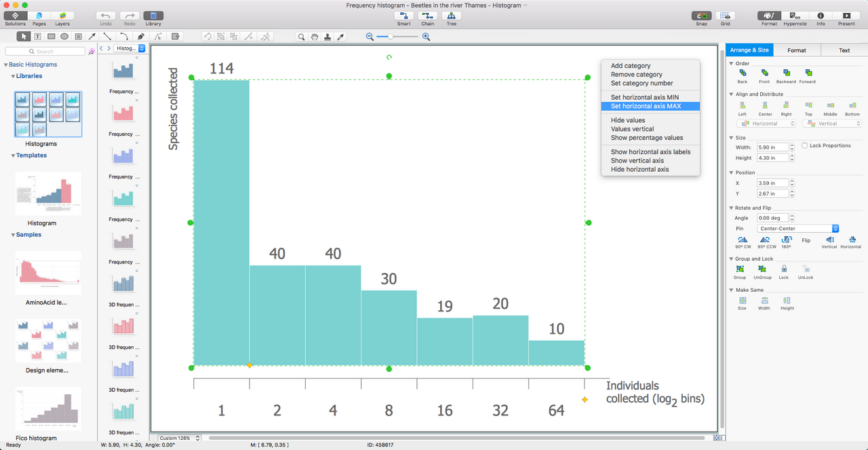The image size is (868, 450).
Task: Toggle the Library button in toolbar
Action: click(153, 16)
